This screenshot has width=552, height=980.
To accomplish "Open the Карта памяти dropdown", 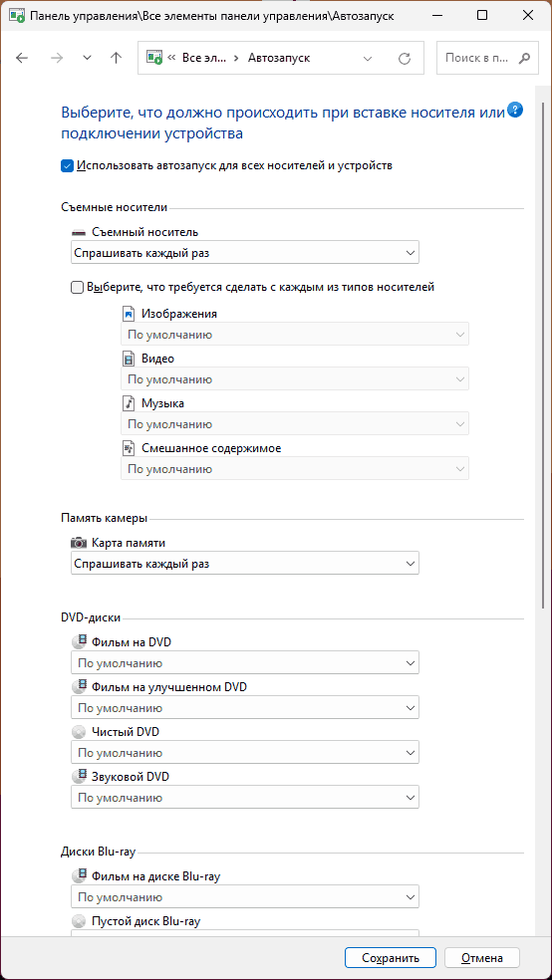I will click(244, 563).
